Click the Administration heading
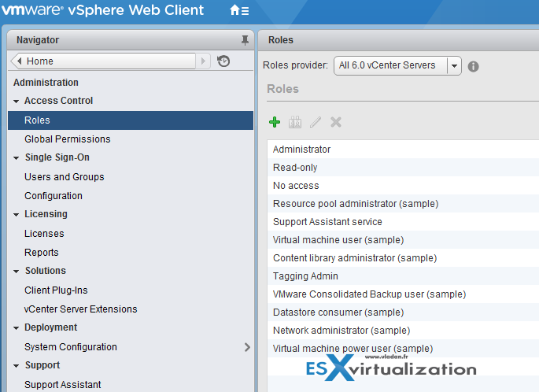Image resolution: width=539 pixels, height=392 pixels. (x=46, y=83)
